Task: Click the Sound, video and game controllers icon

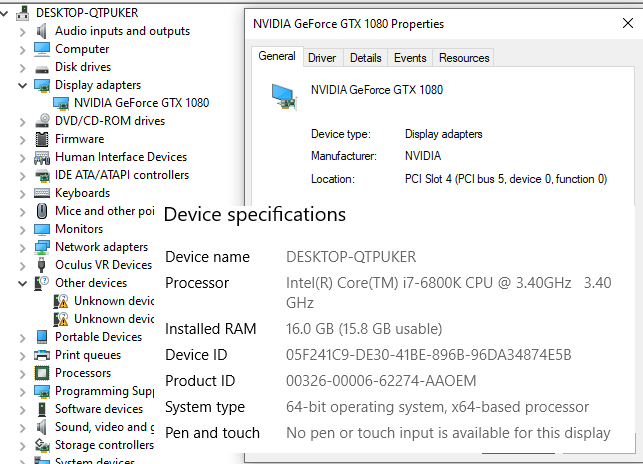Action: coord(41,427)
